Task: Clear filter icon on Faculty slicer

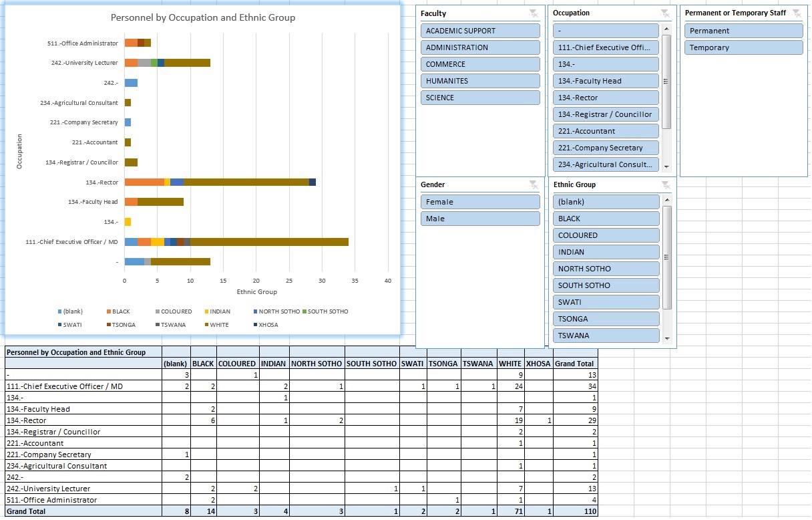Action: click(x=533, y=13)
